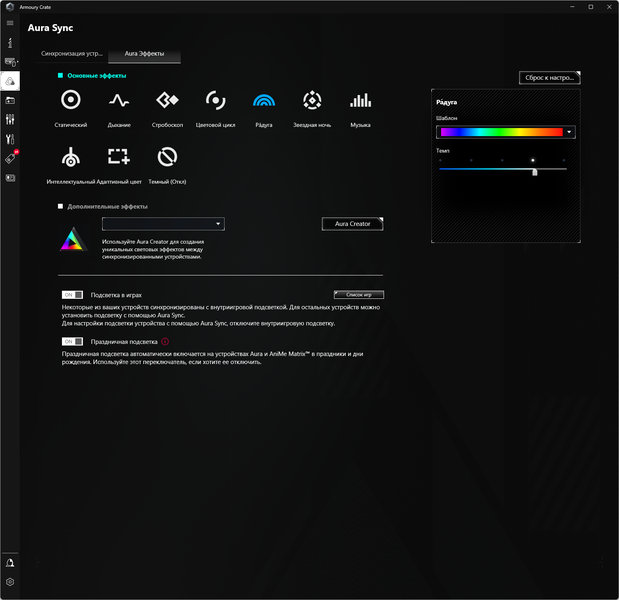
Task: Click the Aura Creator prism logo
Action: click(73, 239)
